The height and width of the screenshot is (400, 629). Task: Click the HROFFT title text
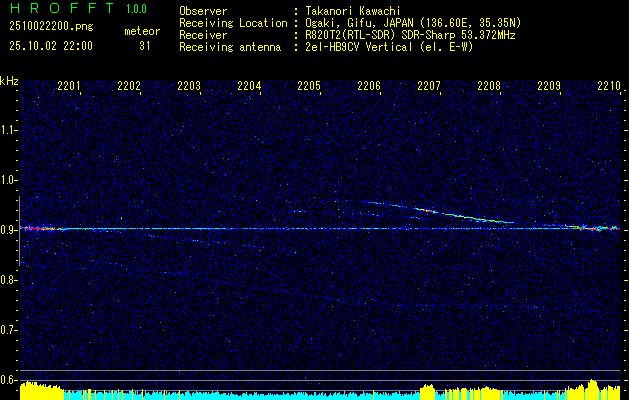coord(62,8)
